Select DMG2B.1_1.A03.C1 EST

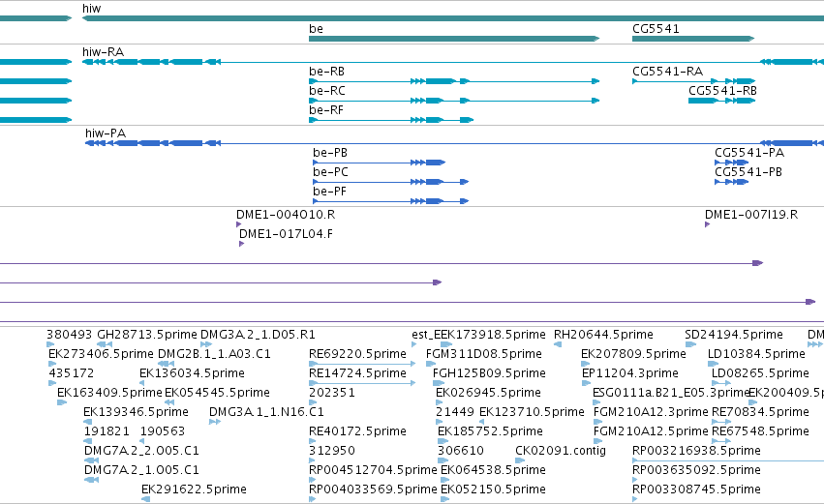pos(167,364)
